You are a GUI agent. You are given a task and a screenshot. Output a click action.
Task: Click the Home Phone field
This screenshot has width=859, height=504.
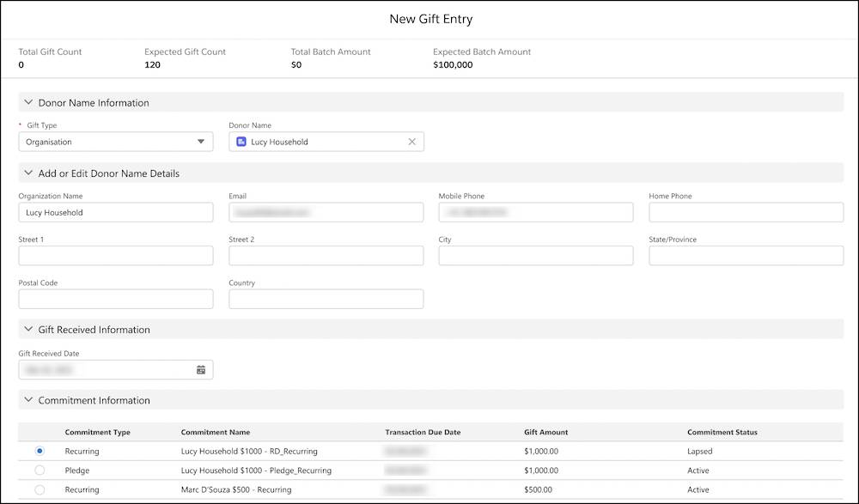(x=746, y=213)
